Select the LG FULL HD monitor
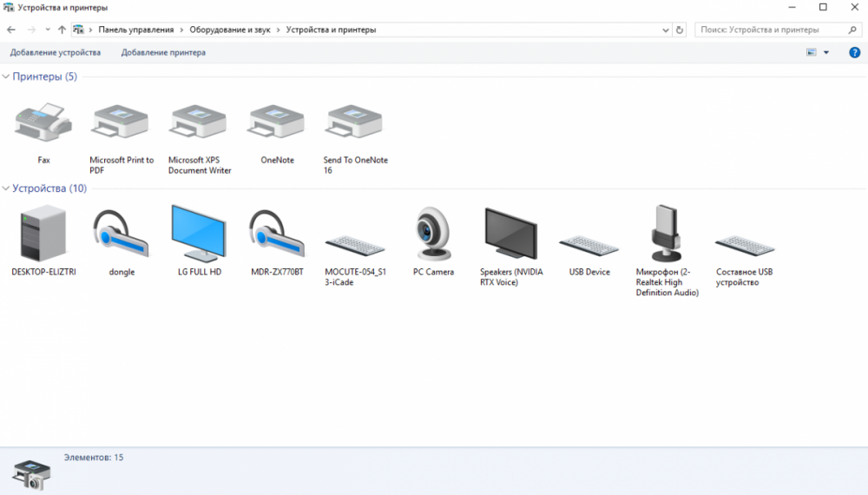Screen dimensions: 868x495 pos(200,234)
